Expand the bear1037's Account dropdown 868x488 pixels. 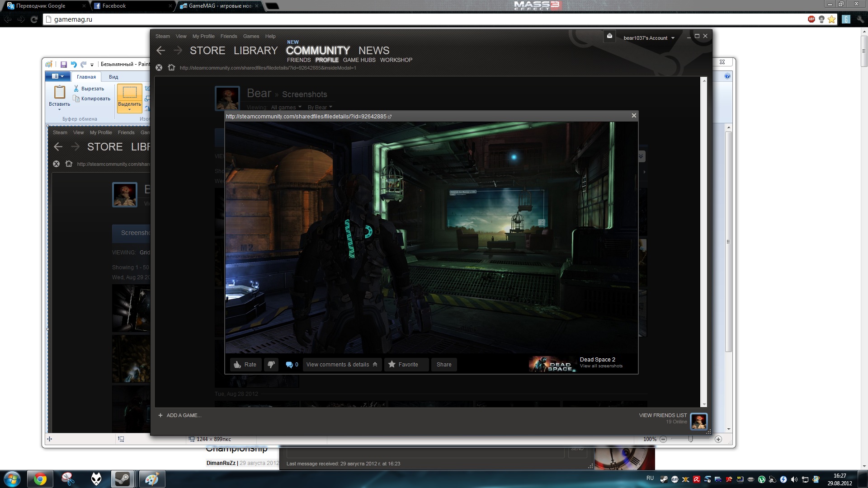649,38
